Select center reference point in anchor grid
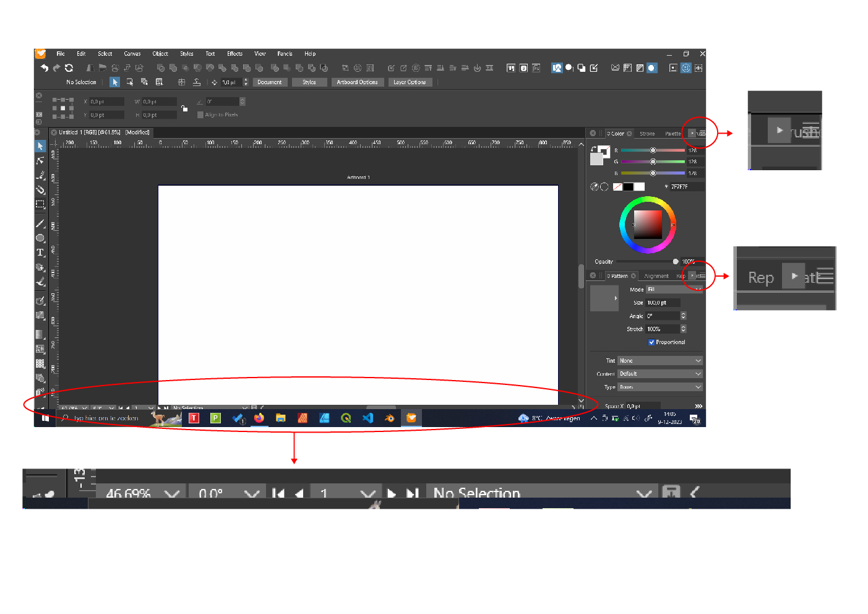The image size is (868, 614). tap(62, 108)
